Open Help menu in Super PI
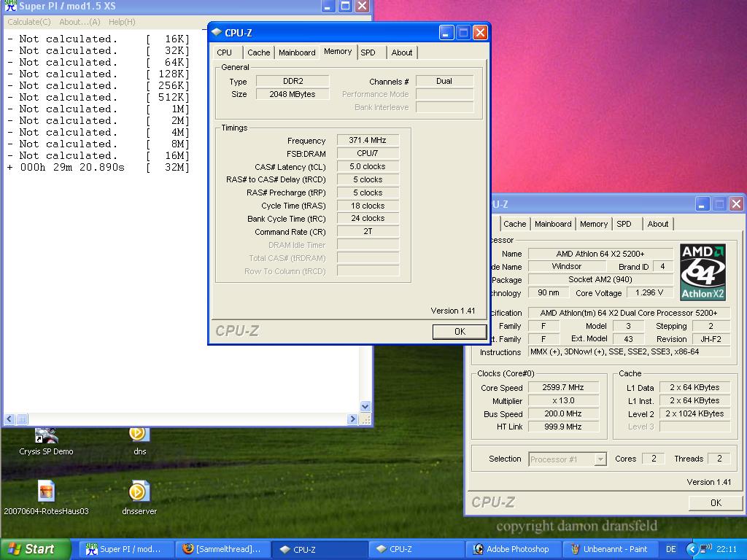Viewport: 747px width, 560px height. tap(122, 22)
